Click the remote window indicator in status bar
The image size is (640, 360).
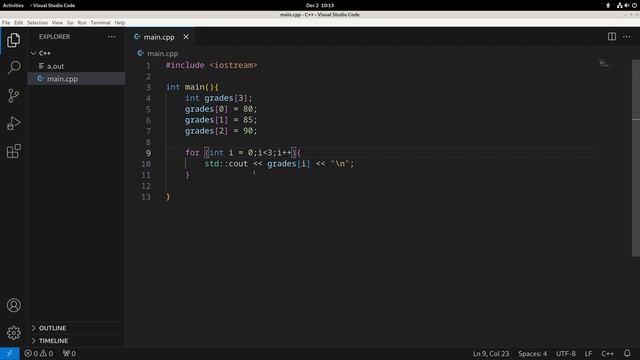coord(9,353)
